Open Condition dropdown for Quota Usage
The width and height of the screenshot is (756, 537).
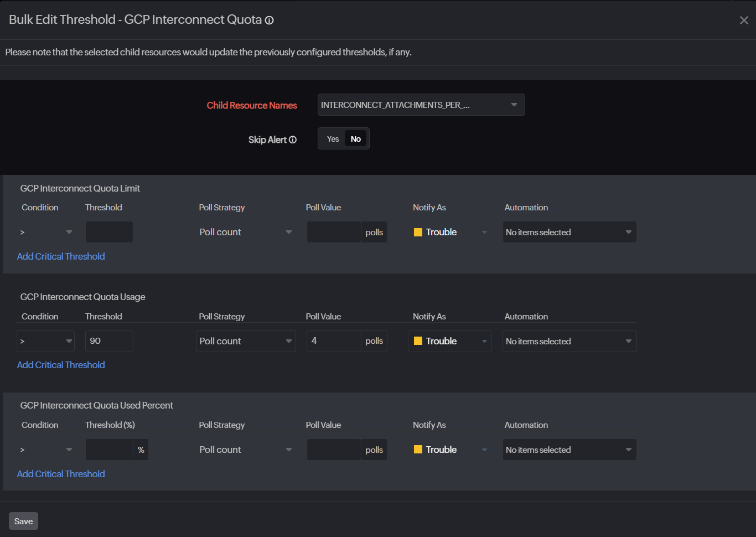click(46, 341)
